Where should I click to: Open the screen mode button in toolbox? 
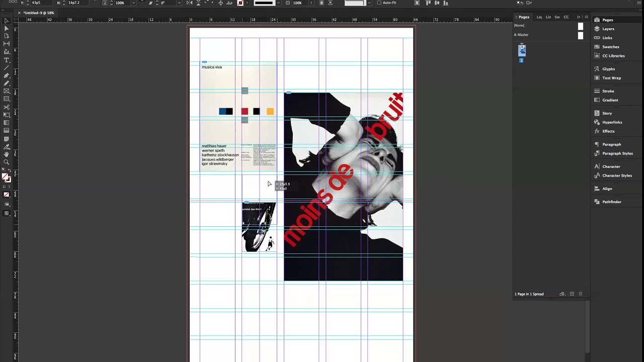pyautogui.click(x=7, y=214)
